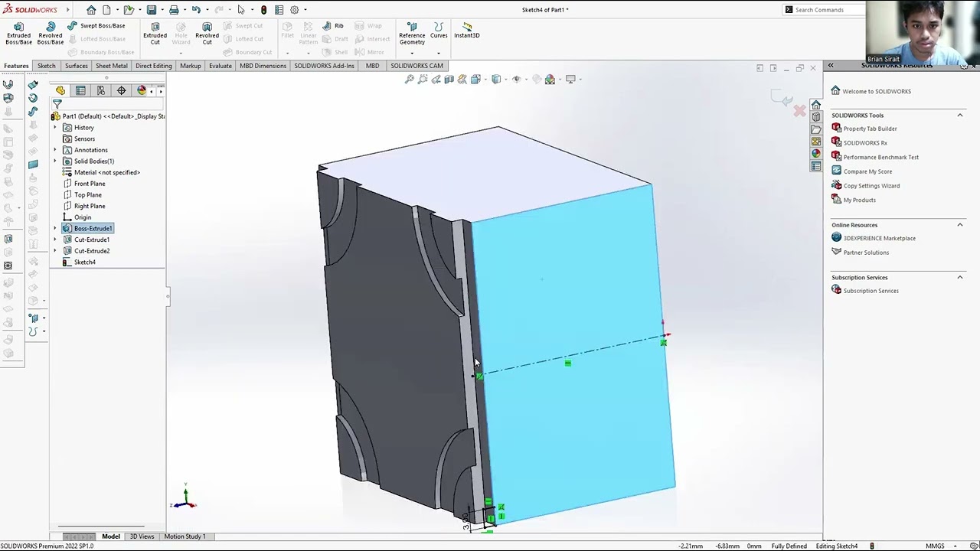Open the Reference Geometry dropdown arrow
Image resolution: width=980 pixels, height=551 pixels.
[412, 53]
